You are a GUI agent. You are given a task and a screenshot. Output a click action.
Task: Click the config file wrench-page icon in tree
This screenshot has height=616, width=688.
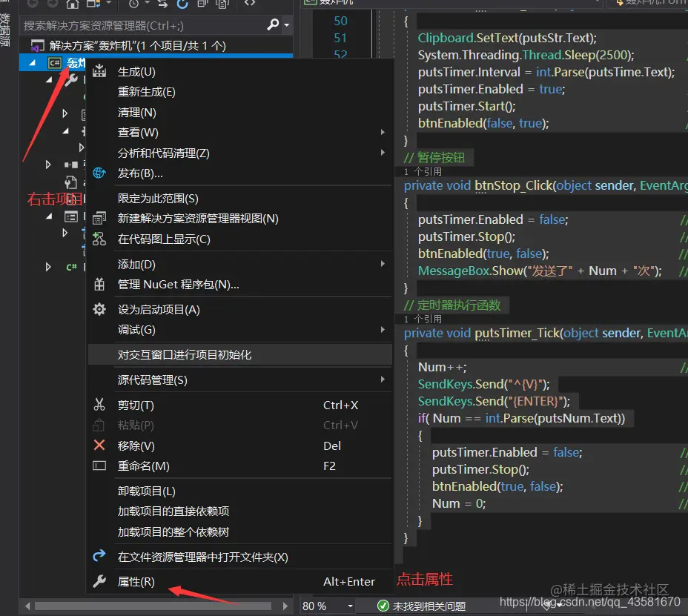click(70, 182)
